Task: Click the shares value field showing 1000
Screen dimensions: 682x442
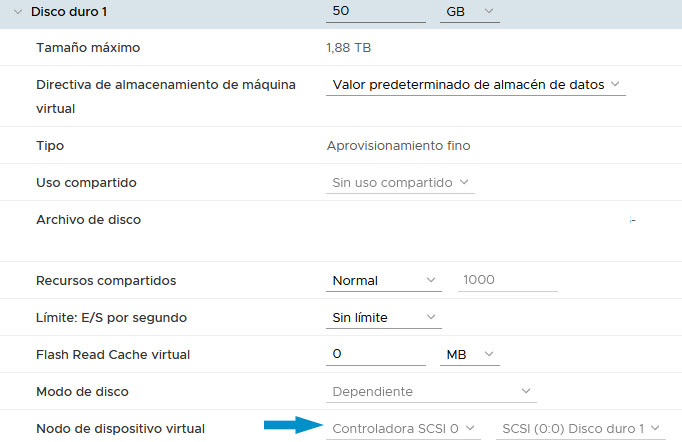Action: coord(507,281)
